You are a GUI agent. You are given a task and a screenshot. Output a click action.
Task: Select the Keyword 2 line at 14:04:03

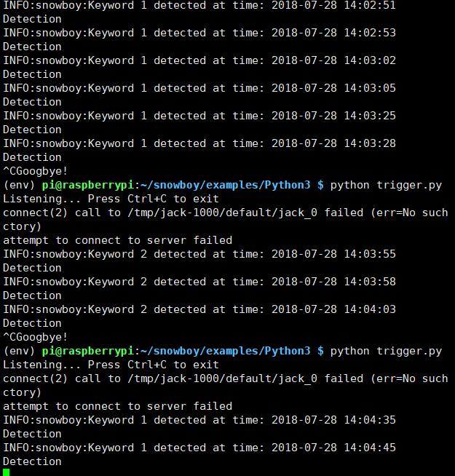click(x=199, y=309)
